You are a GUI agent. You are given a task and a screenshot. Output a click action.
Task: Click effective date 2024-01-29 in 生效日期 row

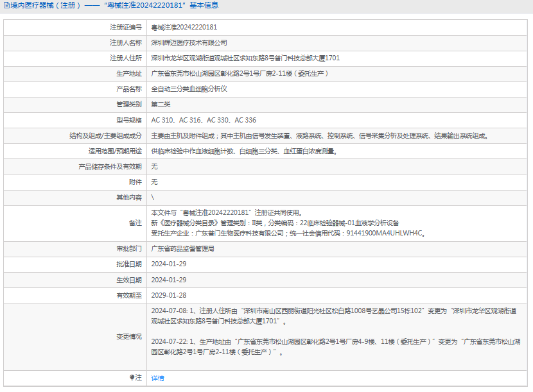pos(169,280)
